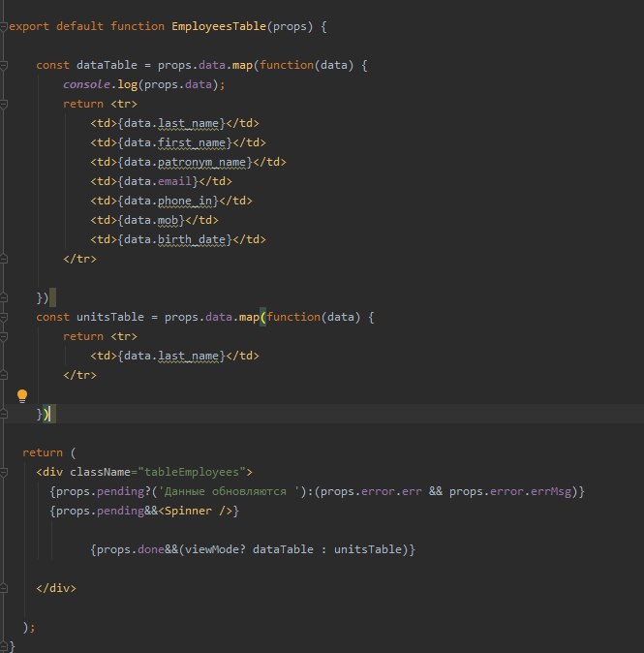Click the "tableEmployees" string value

point(192,472)
